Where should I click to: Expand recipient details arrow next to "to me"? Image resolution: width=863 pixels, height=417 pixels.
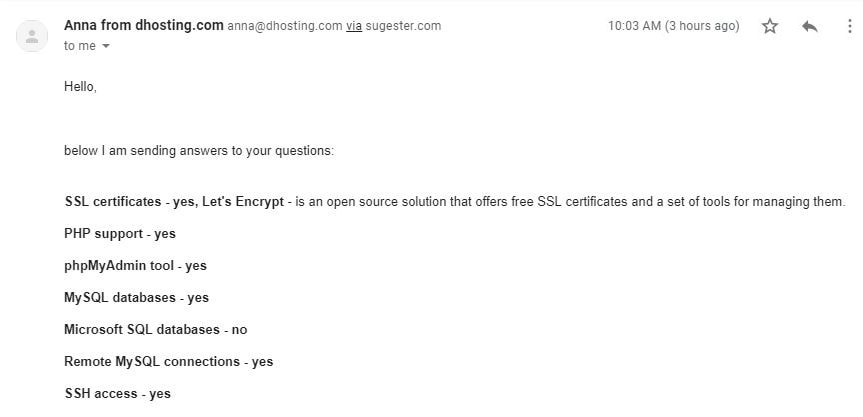106,46
